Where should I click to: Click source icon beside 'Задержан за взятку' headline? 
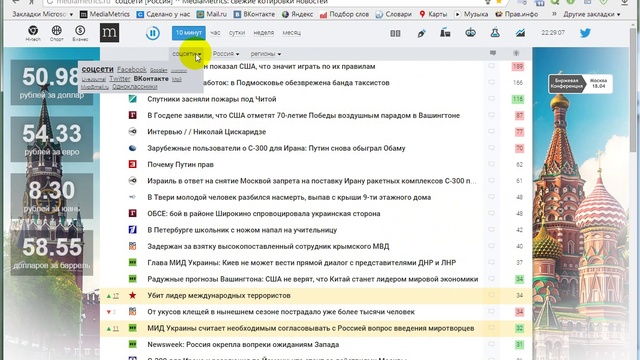133,246
